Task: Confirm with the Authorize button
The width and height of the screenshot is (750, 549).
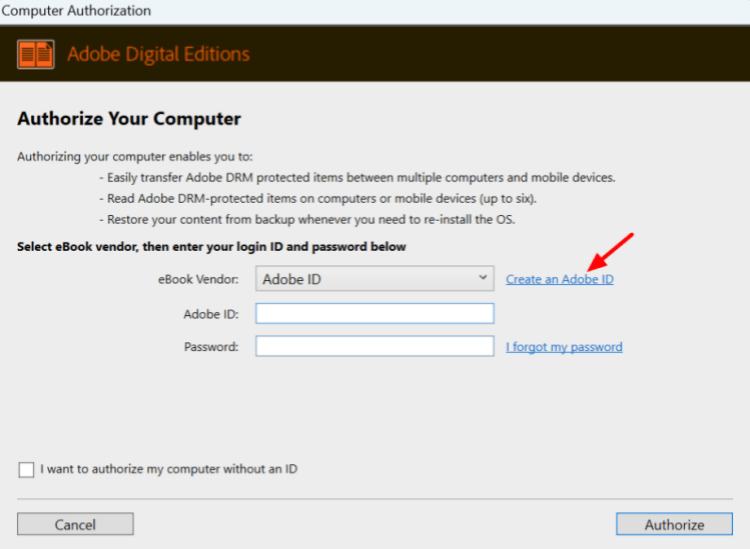Action: (x=674, y=524)
